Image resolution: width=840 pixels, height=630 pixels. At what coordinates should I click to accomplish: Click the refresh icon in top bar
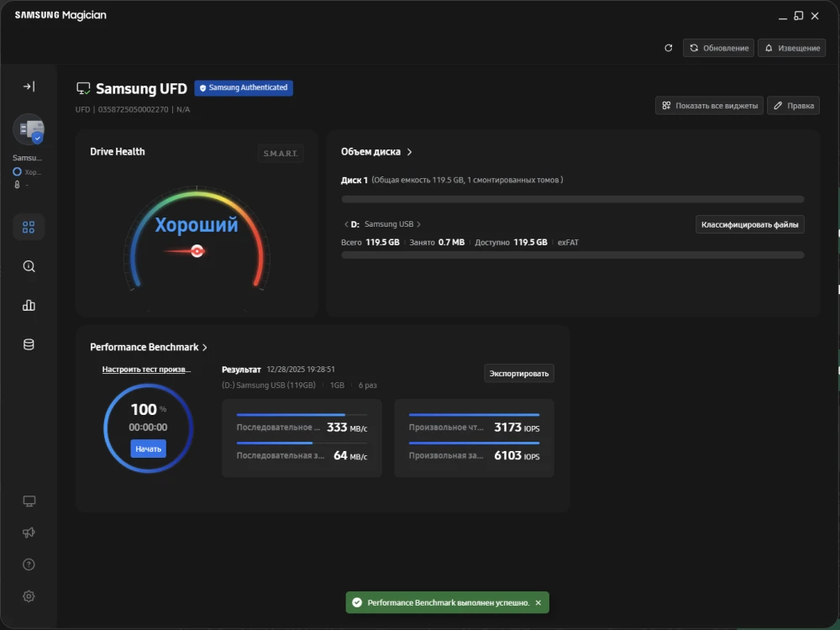coord(669,48)
